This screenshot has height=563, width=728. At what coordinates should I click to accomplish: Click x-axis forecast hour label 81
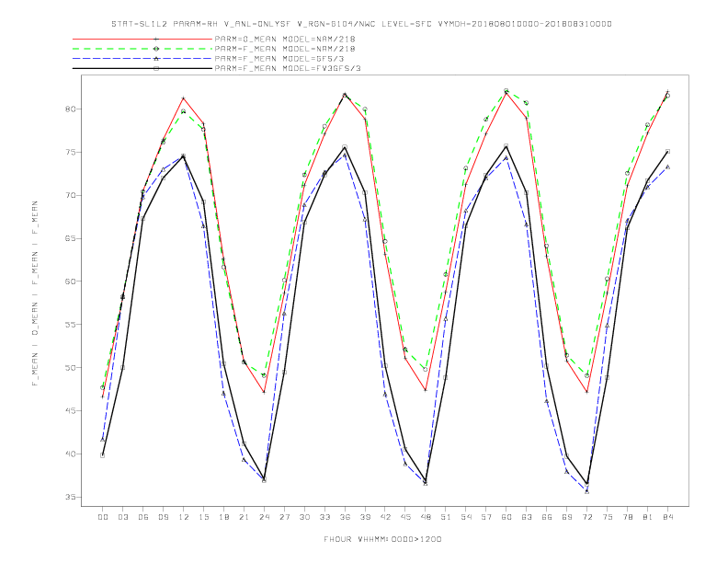point(648,517)
